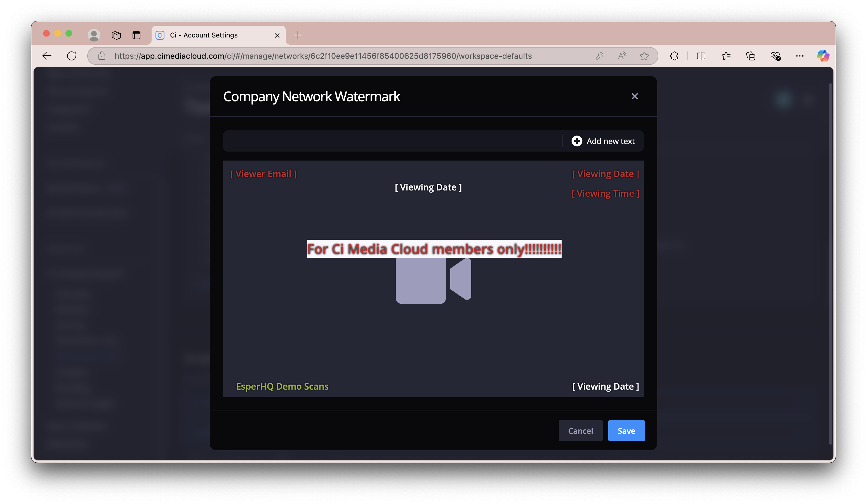Open the workspaces icon in title bar
The width and height of the screenshot is (867, 504).
116,35
